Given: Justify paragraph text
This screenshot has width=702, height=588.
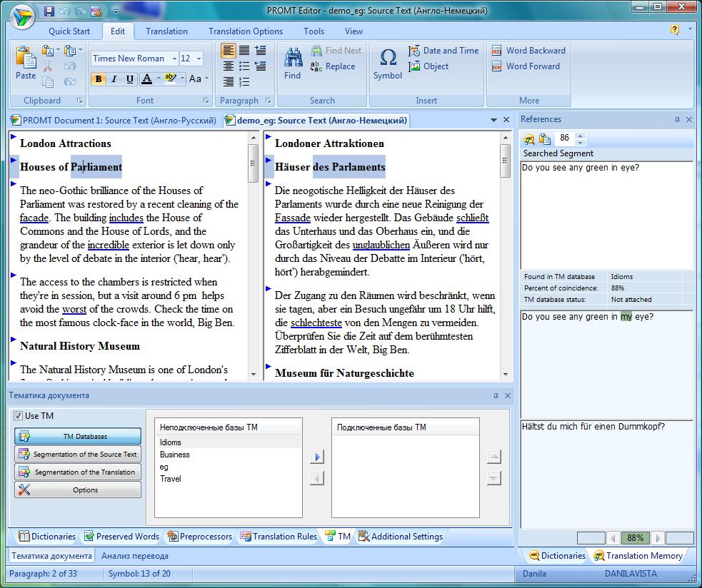Looking at the screenshot, I should click(244, 51).
